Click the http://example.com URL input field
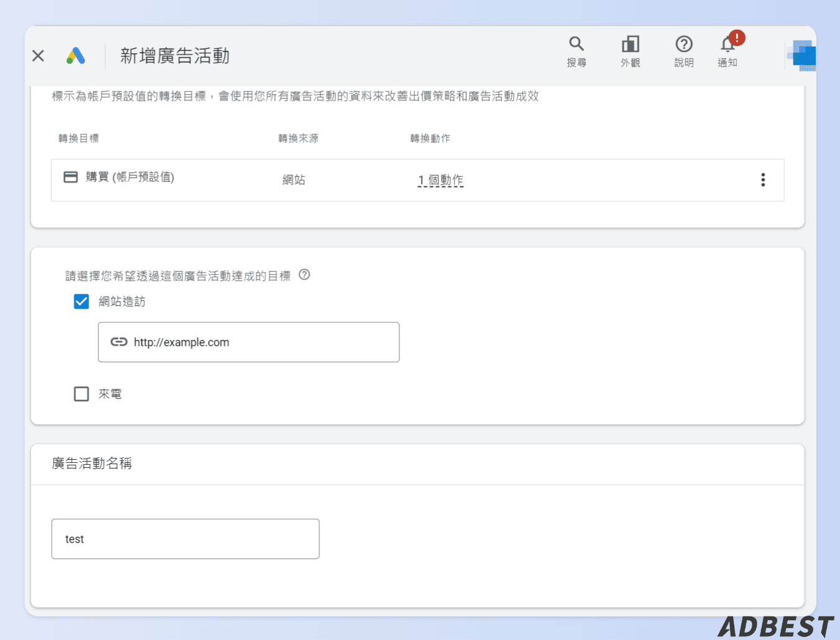This screenshot has height=640, width=840. (249, 342)
